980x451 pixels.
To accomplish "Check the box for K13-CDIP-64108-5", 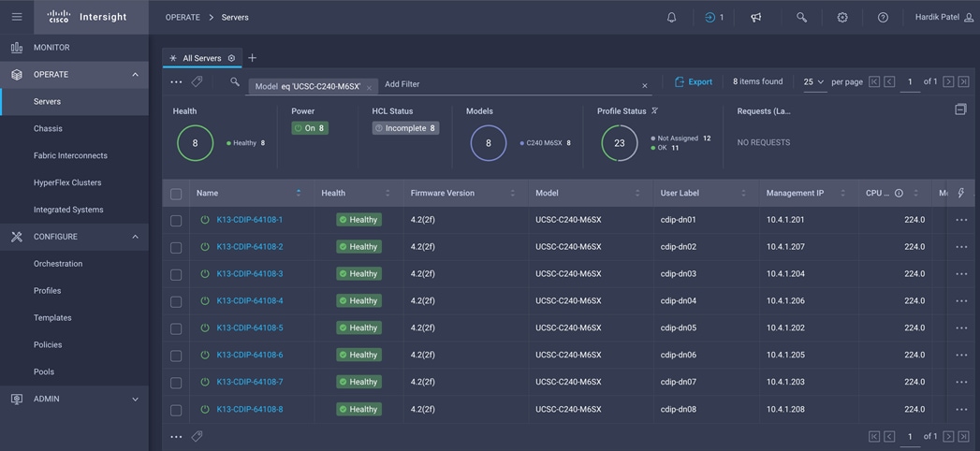I will click(176, 328).
